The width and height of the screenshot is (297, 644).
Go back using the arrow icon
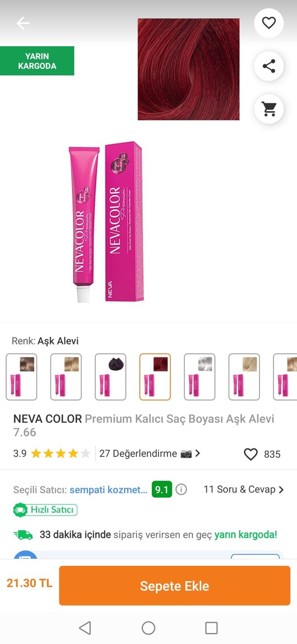tap(23, 24)
